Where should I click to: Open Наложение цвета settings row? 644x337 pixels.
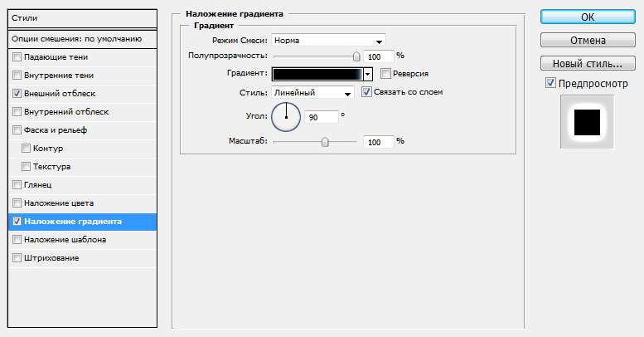coord(82,203)
